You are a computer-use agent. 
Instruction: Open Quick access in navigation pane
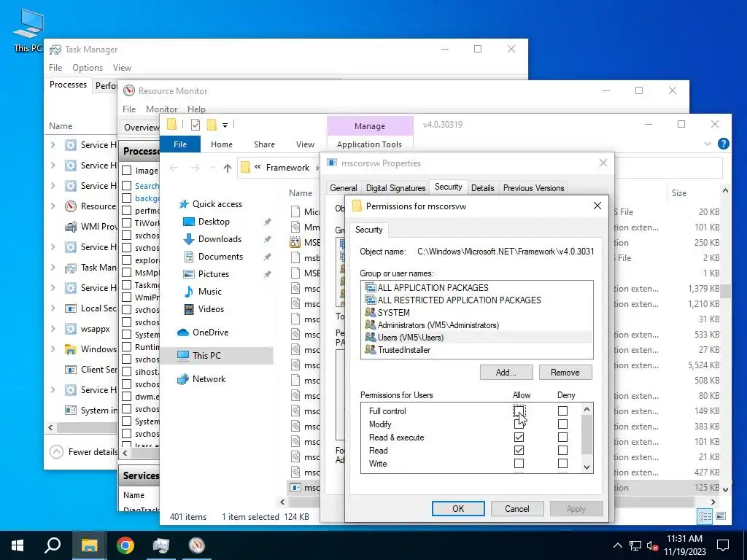[217, 204]
